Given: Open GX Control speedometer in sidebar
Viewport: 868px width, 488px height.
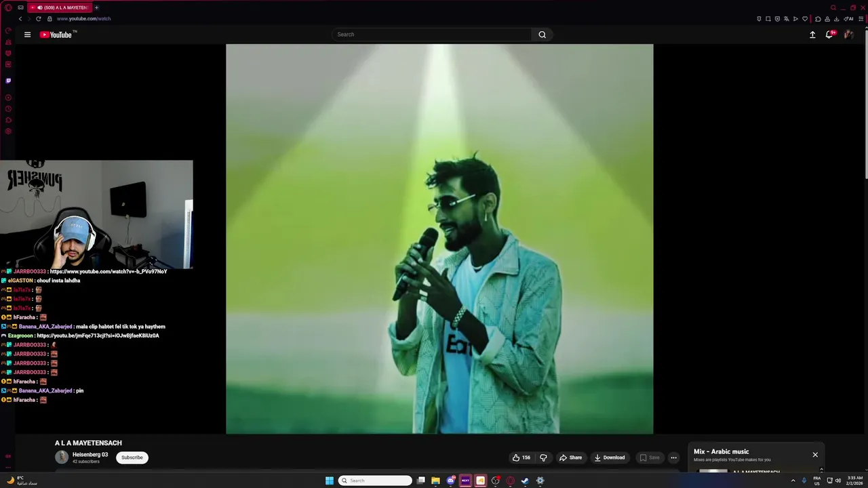Looking at the screenshot, I should point(8,30).
